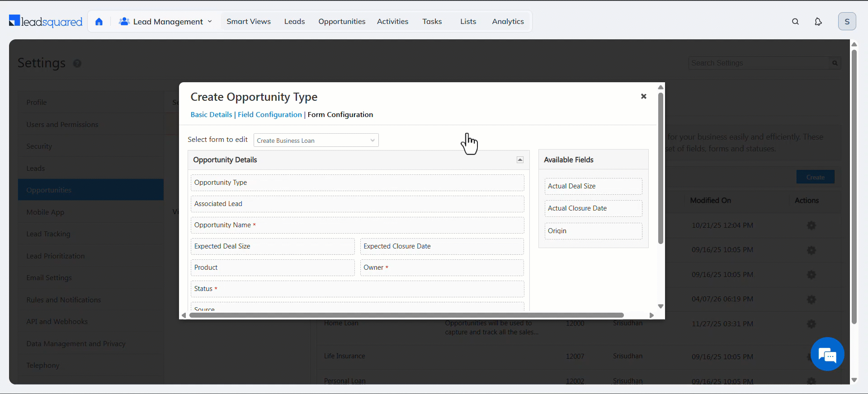Viewport: 868px width, 394px height.
Task: Open the notifications bell icon
Action: [818, 22]
